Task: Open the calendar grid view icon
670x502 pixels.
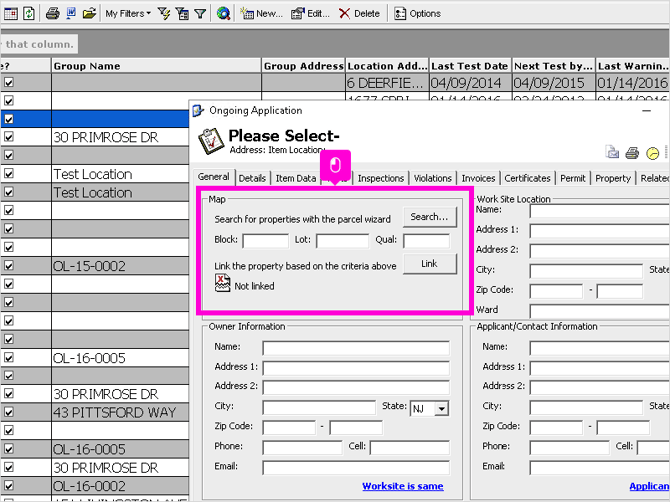Action: pyautogui.click(x=11, y=13)
